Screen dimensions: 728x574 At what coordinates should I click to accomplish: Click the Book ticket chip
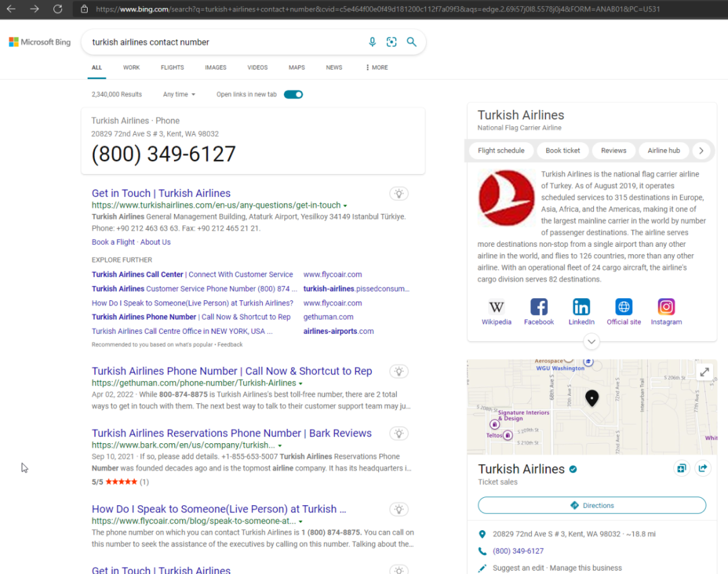pyautogui.click(x=563, y=151)
